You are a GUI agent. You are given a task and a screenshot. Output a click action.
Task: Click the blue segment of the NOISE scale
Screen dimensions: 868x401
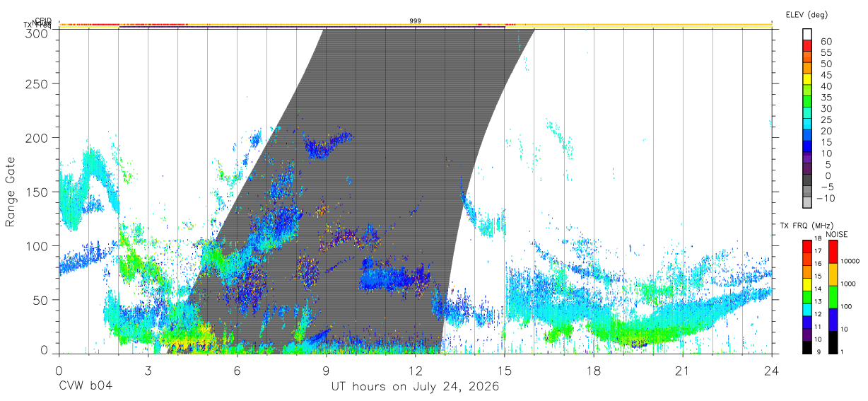[x=833, y=319]
